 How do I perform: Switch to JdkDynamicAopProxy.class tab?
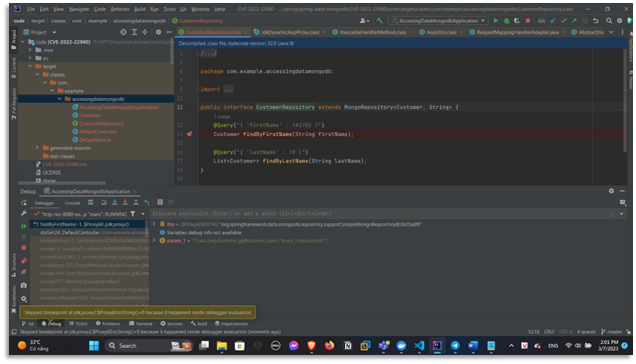(x=290, y=32)
